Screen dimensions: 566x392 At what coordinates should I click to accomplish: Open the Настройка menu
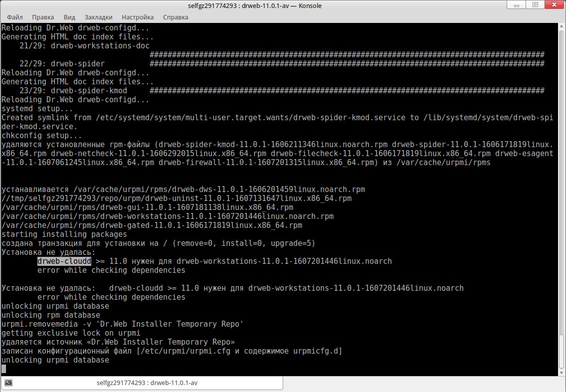(x=138, y=17)
